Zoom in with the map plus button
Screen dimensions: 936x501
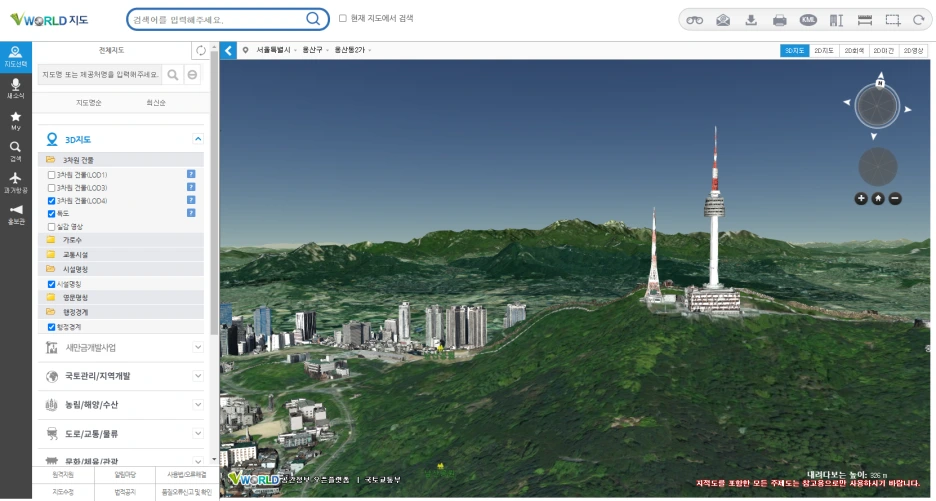click(861, 199)
